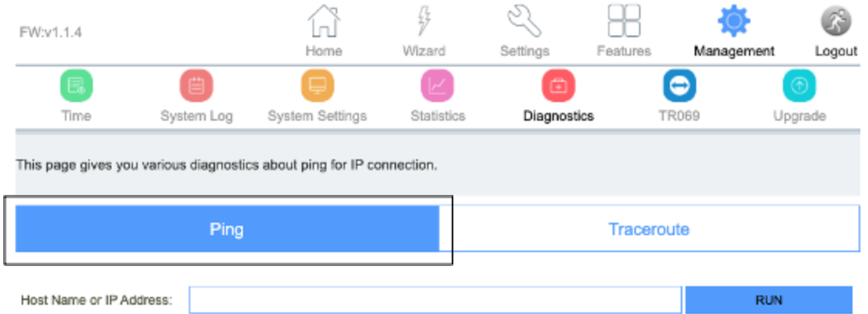Focus the Host Name or IP Address field
This screenshot has width=868, height=314.
coord(435,300)
